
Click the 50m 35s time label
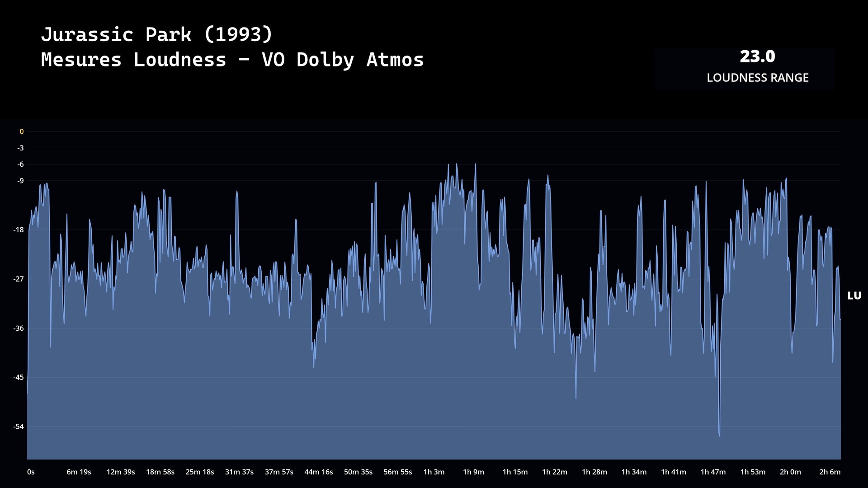[358, 472]
